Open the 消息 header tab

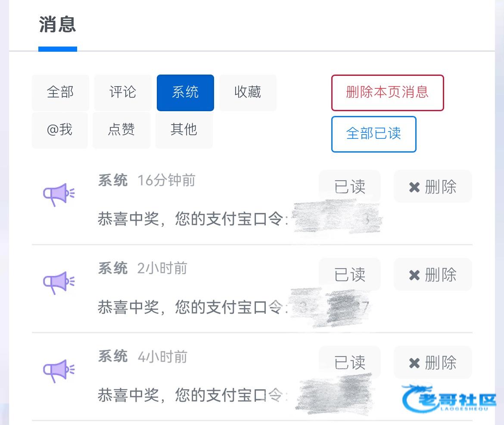pyautogui.click(x=58, y=25)
